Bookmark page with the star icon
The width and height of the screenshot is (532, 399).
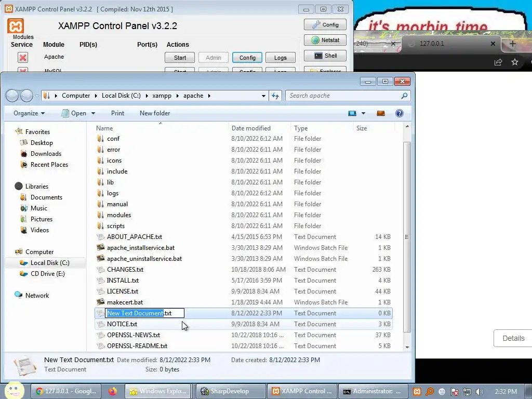click(x=515, y=62)
